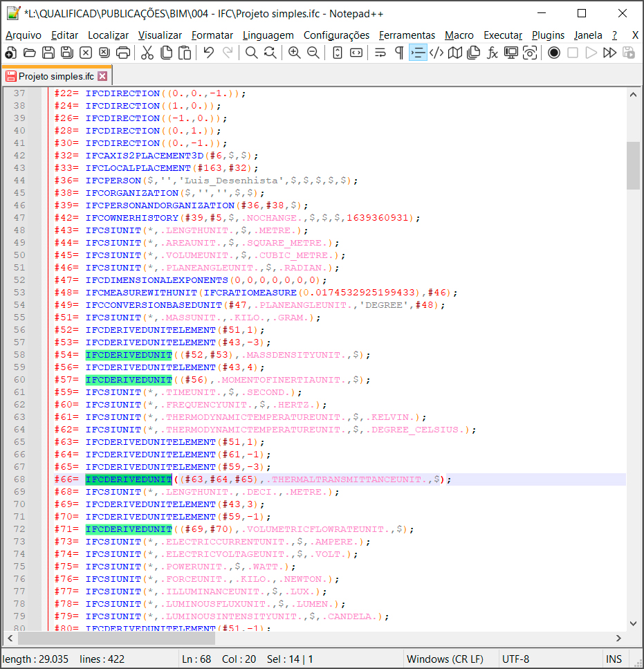Click the Close All documents icon
The width and height of the screenshot is (644, 669).
tap(104, 53)
